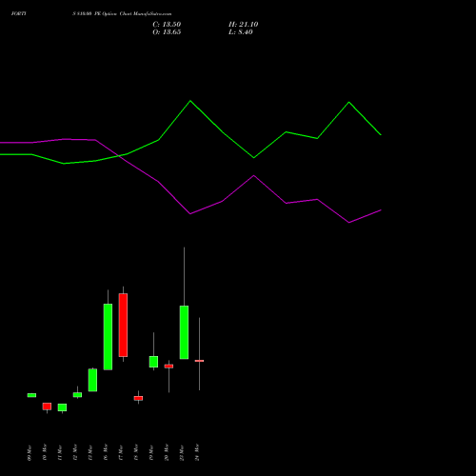Viewport: 476px width, 476px height.
Task: Click the high value H: 21.10
Action: tap(244, 25)
